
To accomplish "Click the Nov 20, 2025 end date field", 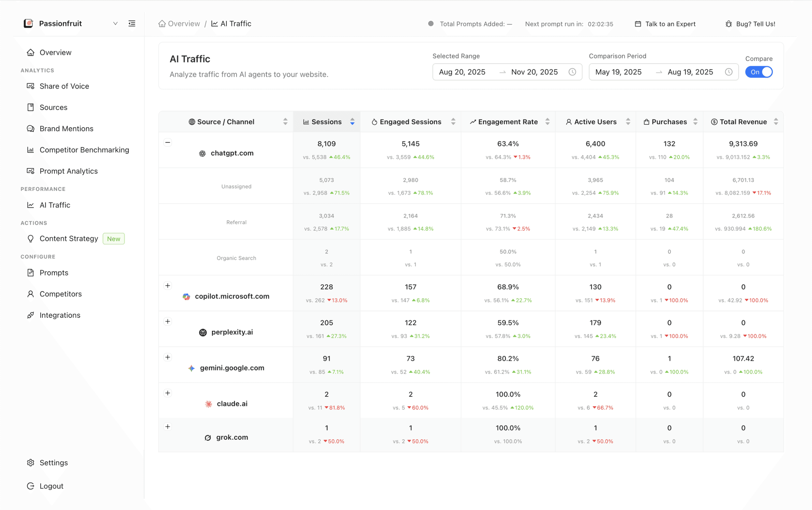I will tap(535, 72).
